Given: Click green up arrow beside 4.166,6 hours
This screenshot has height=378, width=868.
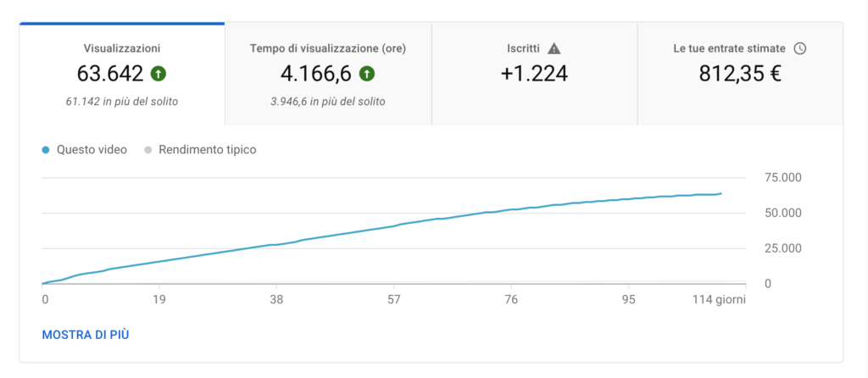Looking at the screenshot, I should [366, 74].
